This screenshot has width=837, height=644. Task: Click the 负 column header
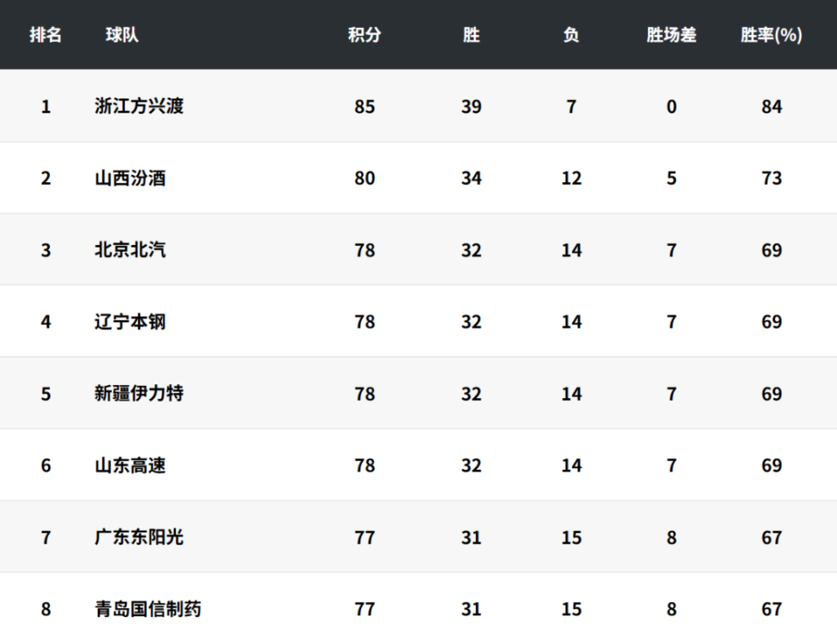(571, 35)
